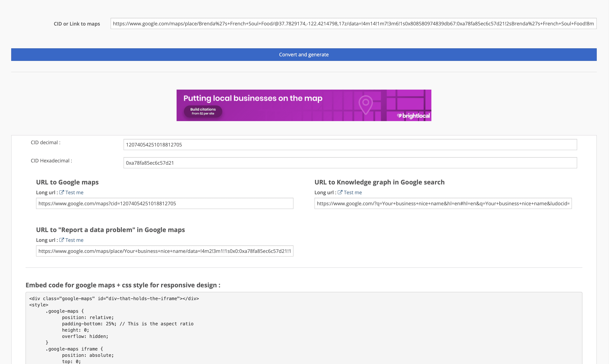
Task: Click the external-link icon under Report a data problem
Action: click(62, 240)
